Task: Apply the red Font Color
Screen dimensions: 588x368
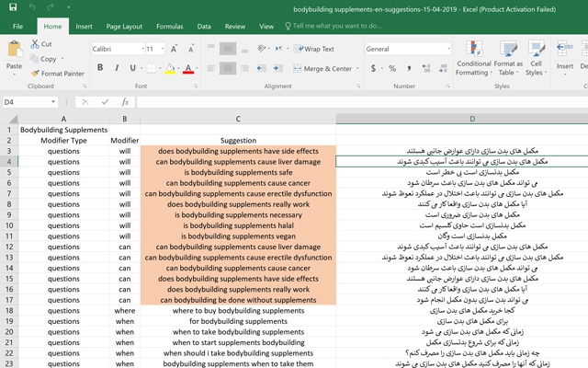Action: (188, 68)
